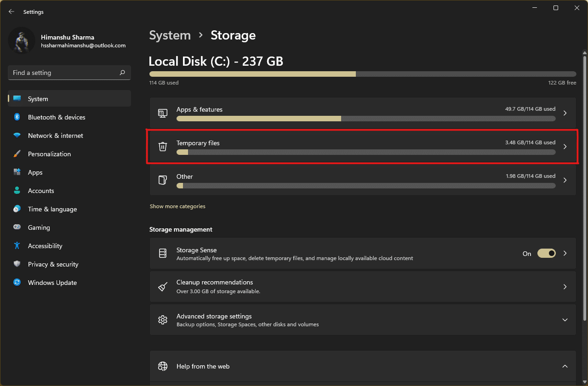Click the Accounts person icon

point(17,191)
